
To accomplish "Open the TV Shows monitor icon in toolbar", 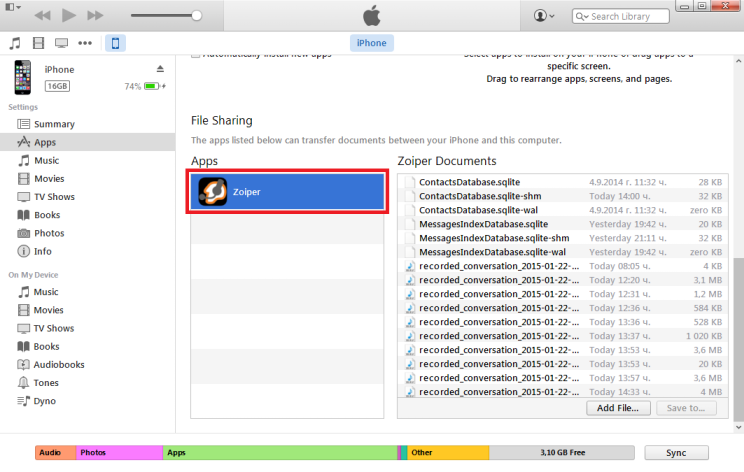I will [61, 43].
